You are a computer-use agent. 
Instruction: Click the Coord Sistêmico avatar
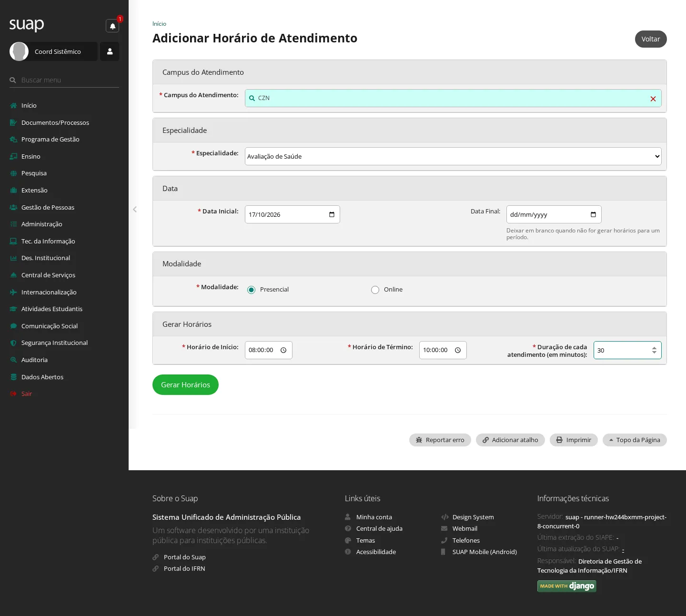tap(19, 51)
